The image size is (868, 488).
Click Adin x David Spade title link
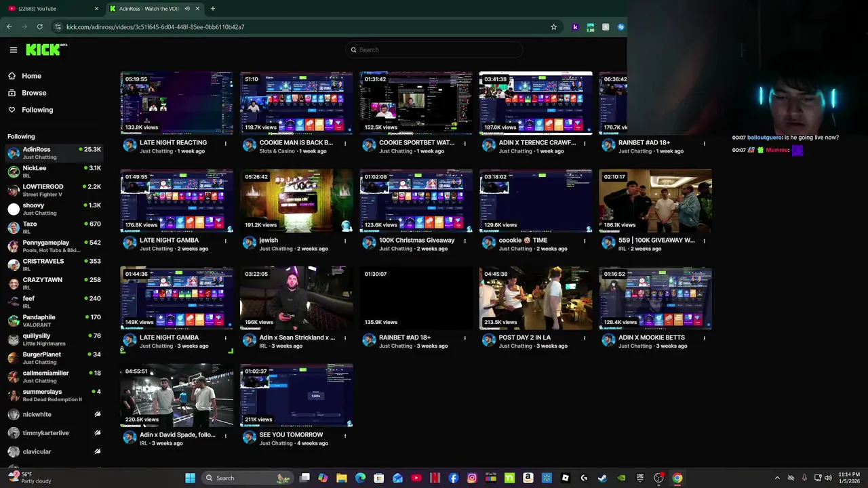coord(178,435)
